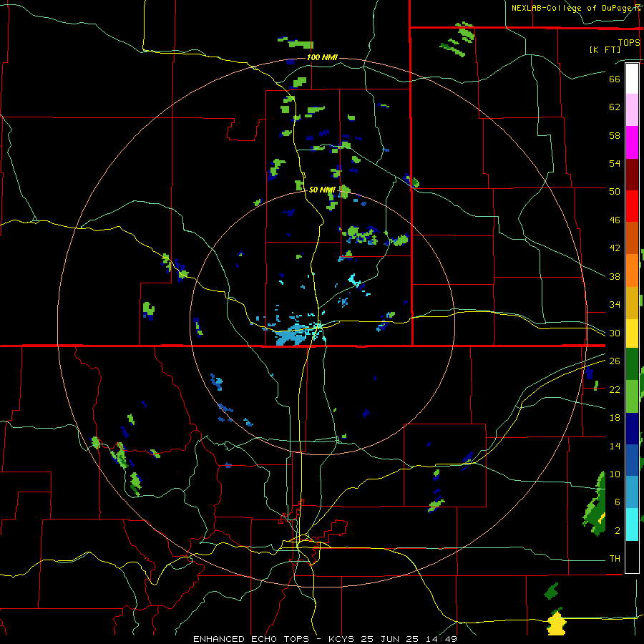
Task: Pick the yellow legend swatch
Action: coord(632,333)
